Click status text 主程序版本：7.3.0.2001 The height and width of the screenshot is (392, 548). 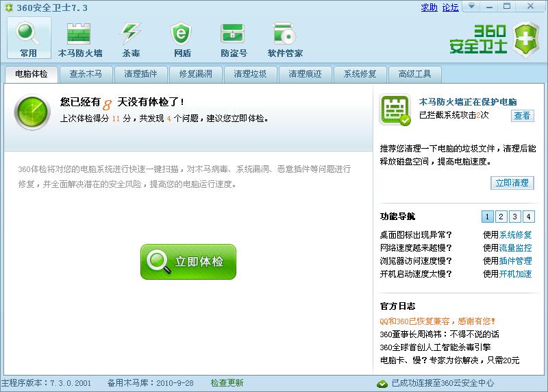46,383
